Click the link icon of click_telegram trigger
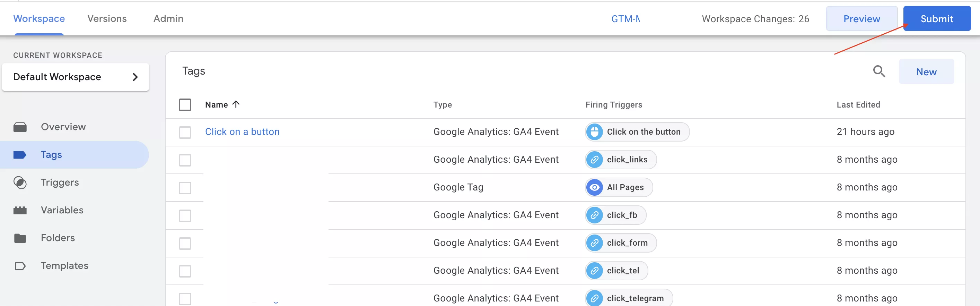980x306 pixels. (x=594, y=298)
